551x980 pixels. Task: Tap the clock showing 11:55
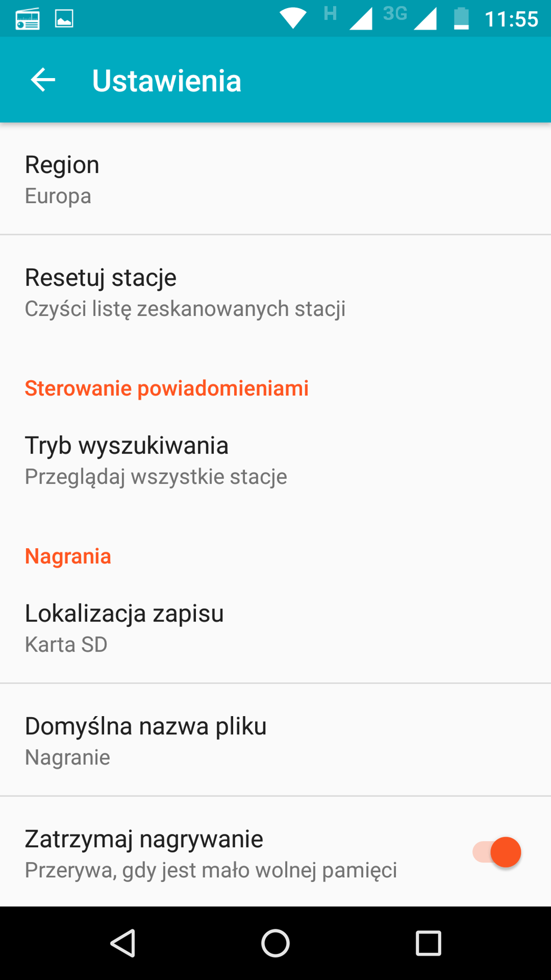tap(511, 19)
